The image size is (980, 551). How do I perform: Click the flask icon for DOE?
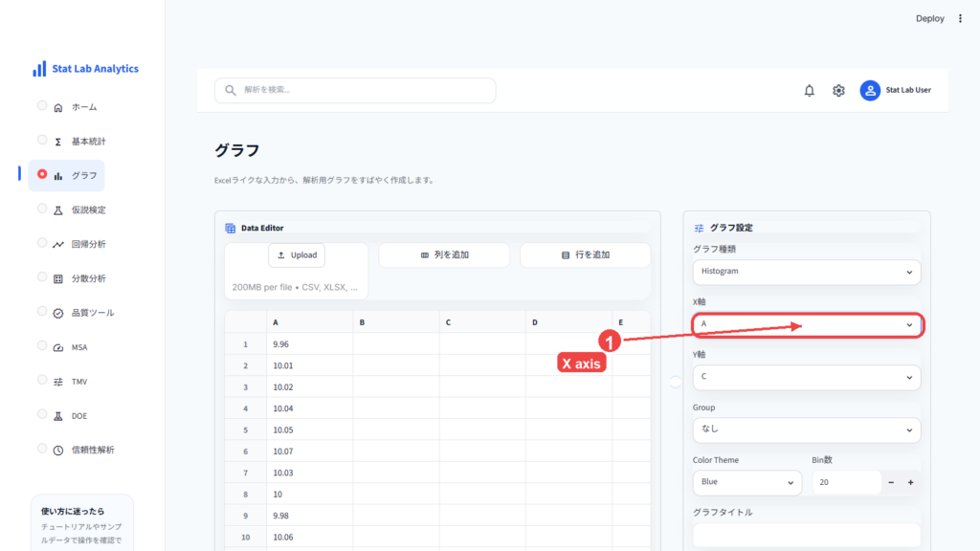tap(58, 416)
